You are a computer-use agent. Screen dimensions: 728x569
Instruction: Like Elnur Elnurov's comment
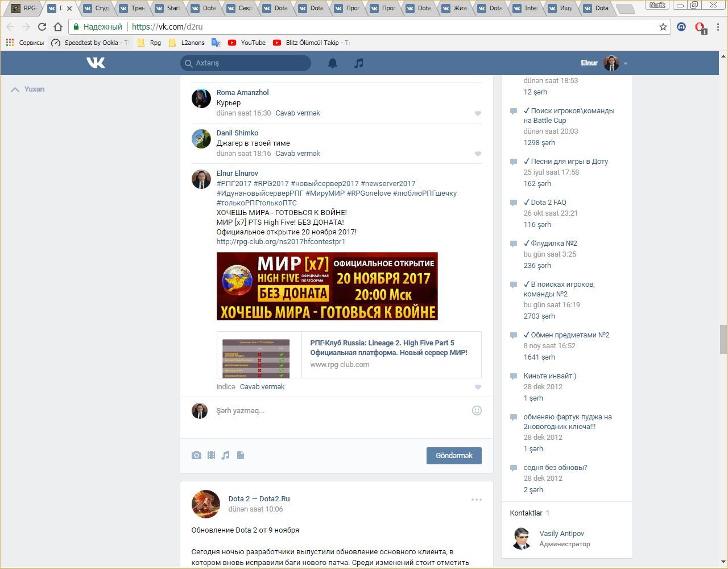pos(478,387)
